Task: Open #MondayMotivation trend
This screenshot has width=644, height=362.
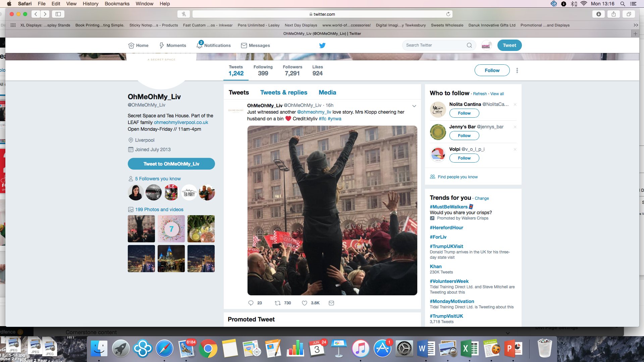Action: click(452, 301)
